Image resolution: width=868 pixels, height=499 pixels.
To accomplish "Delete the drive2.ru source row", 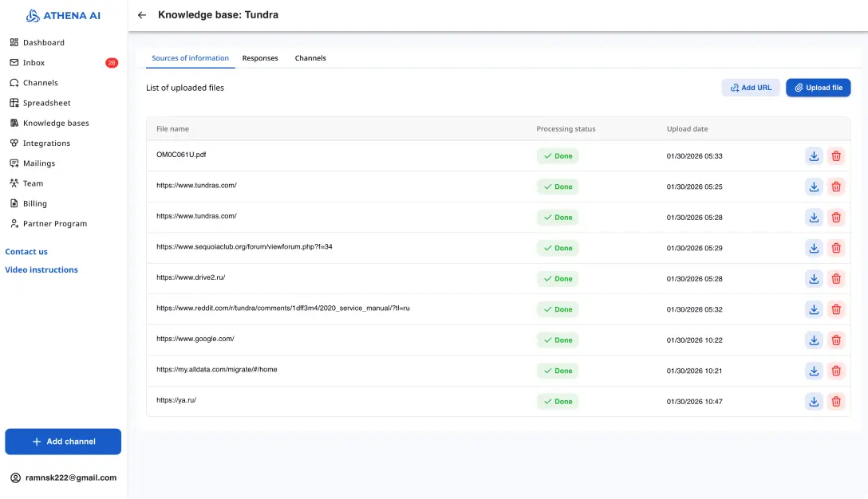I will pyautogui.click(x=836, y=279).
